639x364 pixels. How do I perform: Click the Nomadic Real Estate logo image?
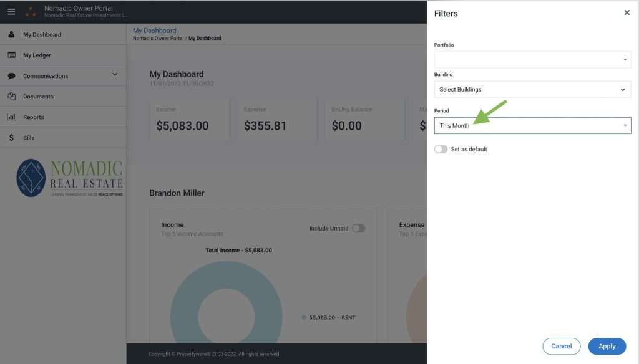click(69, 178)
